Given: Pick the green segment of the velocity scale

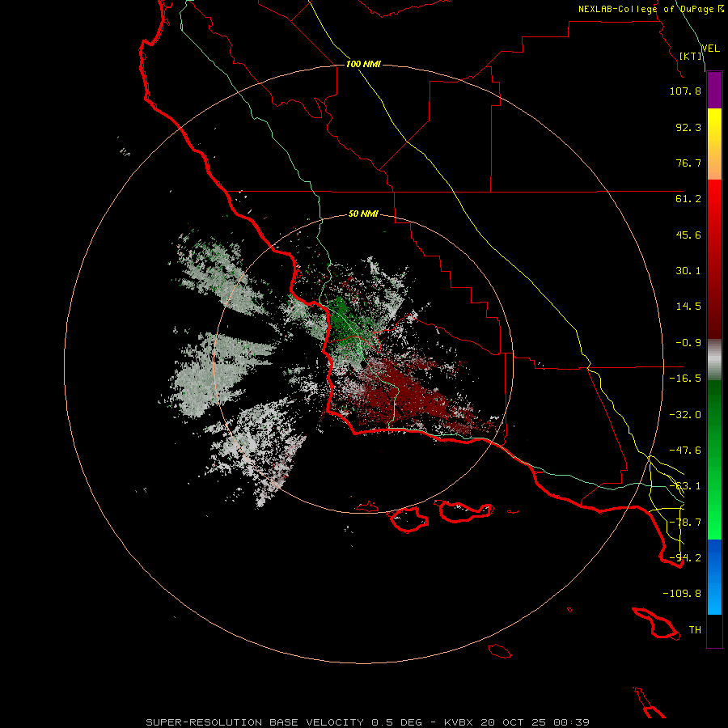Looking at the screenshot, I should 714,459.
